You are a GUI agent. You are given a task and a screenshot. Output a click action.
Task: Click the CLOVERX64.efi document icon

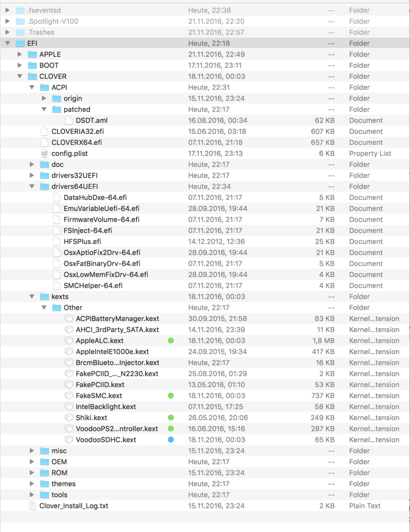pos(44,142)
